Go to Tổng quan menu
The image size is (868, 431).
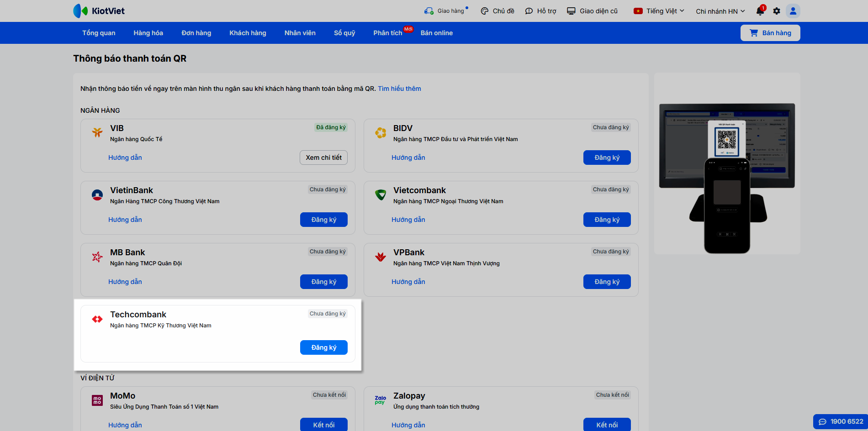coord(99,33)
